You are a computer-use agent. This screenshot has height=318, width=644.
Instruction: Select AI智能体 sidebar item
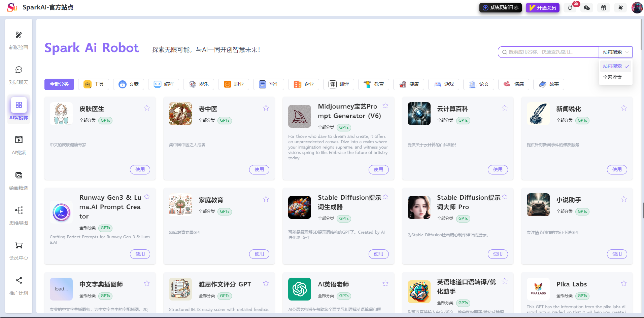pyautogui.click(x=19, y=110)
